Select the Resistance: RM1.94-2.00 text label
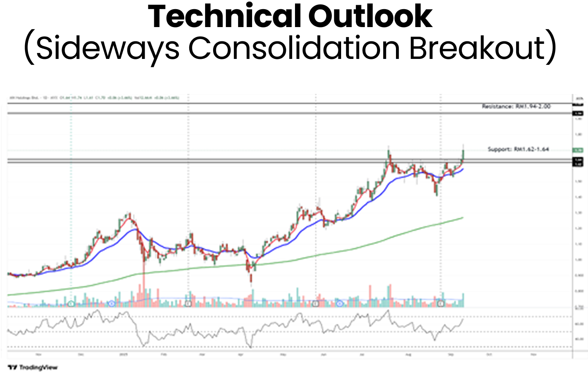Screen dimensions: 588x375 pos(516,107)
